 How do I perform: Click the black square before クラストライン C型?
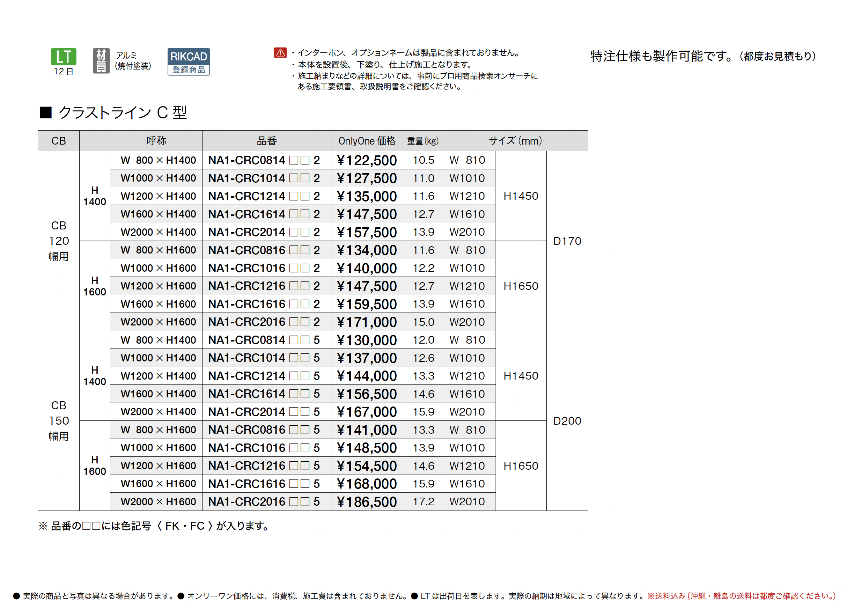click(x=45, y=112)
